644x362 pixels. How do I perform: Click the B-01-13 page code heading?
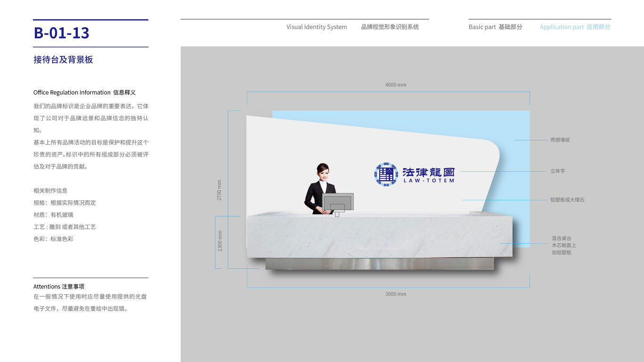point(62,33)
